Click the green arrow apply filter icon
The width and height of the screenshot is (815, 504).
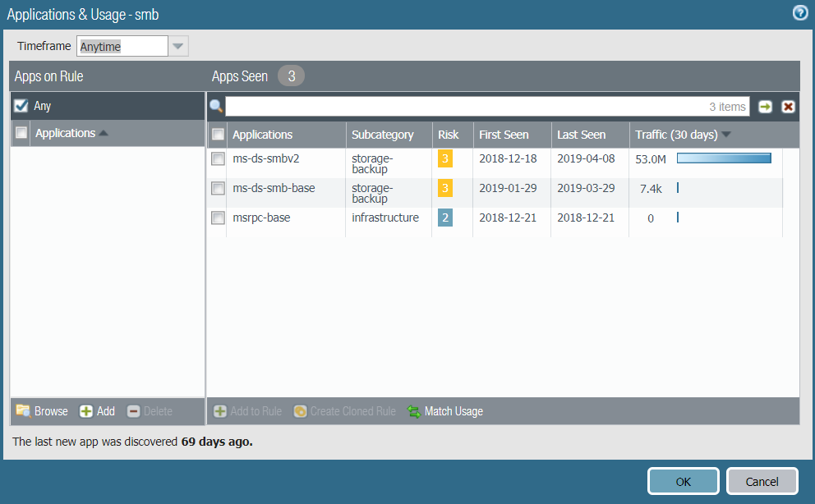[765, 107]
